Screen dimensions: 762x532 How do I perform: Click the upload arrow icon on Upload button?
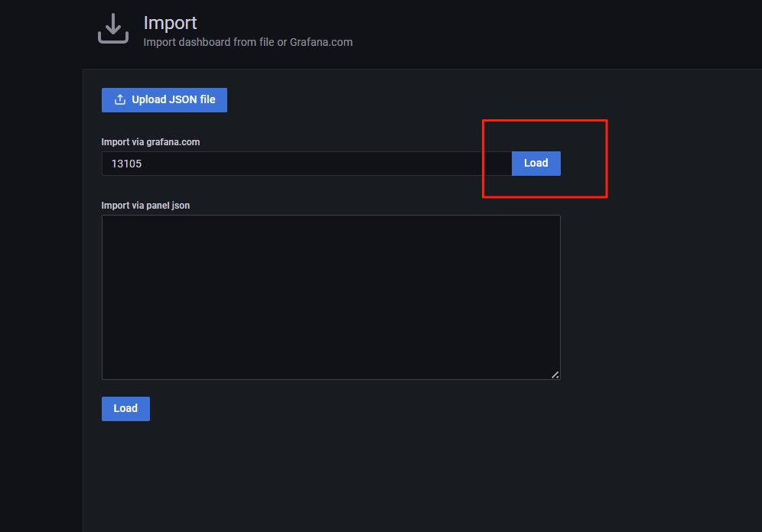(x=120, y=99)
